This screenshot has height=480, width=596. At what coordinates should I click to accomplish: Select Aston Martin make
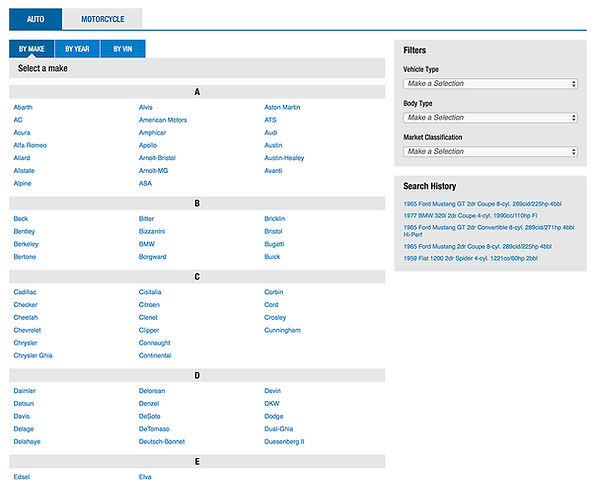[x=282, y=107]
